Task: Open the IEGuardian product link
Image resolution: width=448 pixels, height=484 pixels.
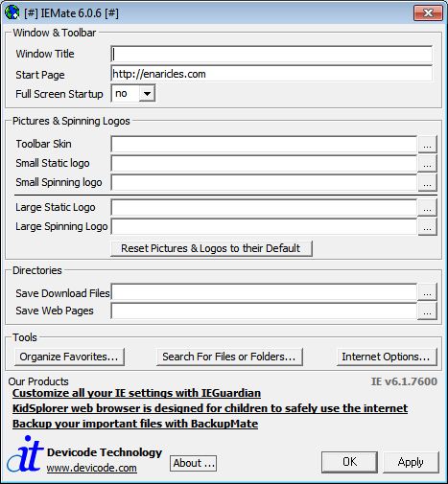Action: (136, 393)
